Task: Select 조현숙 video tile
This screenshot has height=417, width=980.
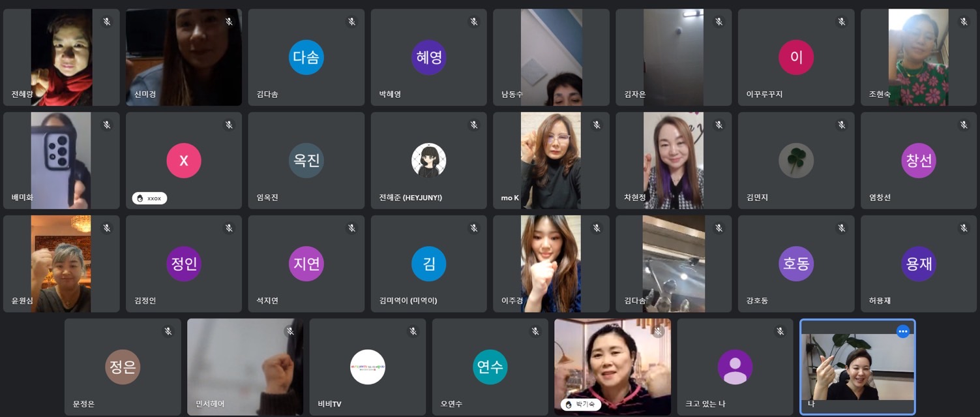Action: point(919,57)
